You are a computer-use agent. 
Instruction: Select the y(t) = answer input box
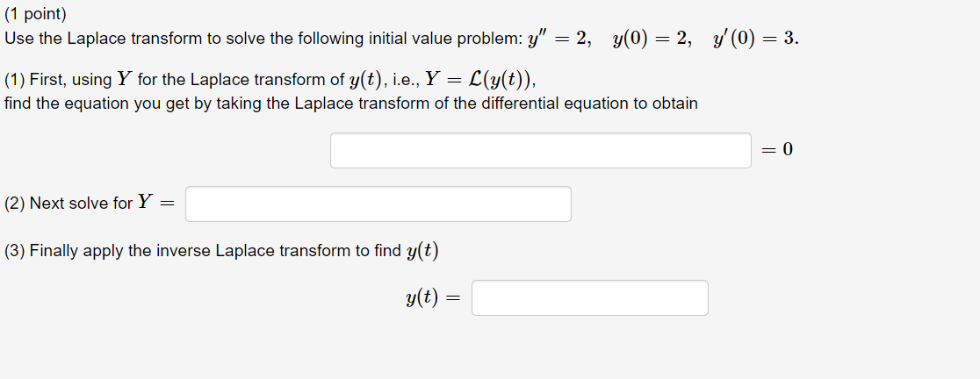pyautogui.click(x=590, y=297)
